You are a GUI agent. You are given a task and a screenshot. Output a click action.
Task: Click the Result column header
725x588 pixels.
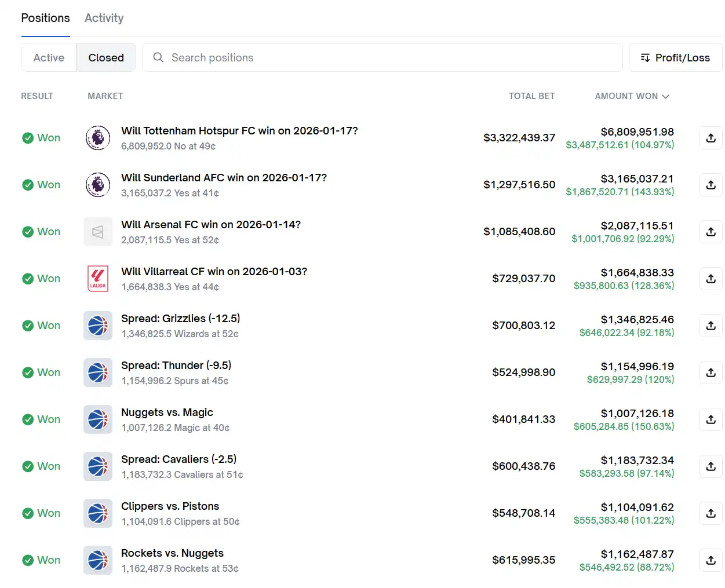37,96
